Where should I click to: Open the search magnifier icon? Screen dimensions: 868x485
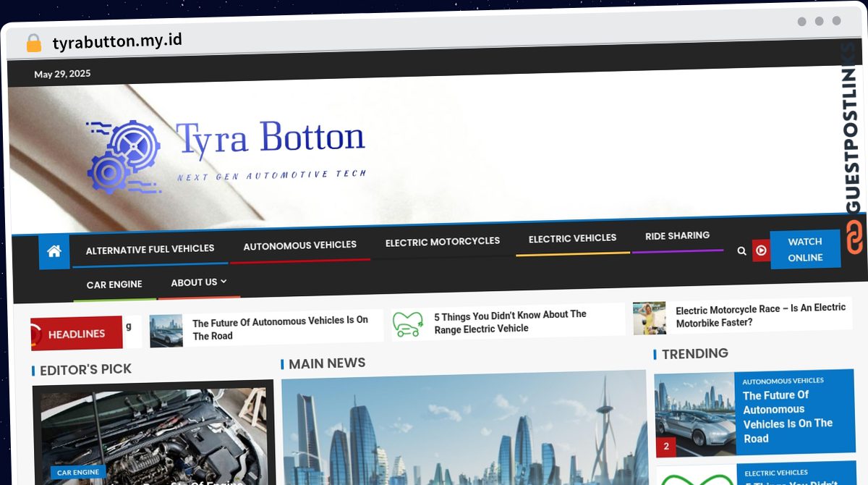click(741, 250)
